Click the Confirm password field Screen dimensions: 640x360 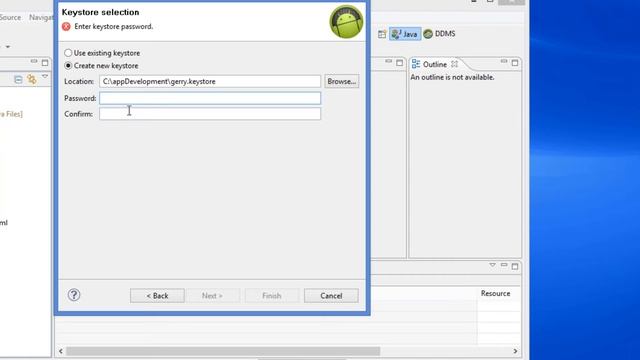[210, 114]
